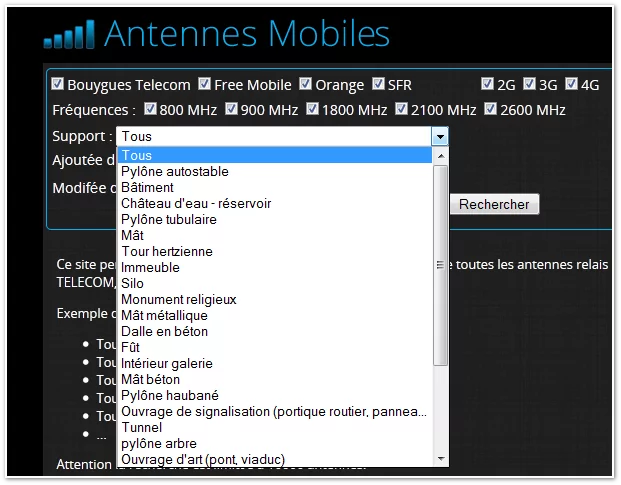Image resolution: width=621 pixels, height=485 pixels.
Task: Collapse the Support dropdown using its arrow
Action: (439, 136)
